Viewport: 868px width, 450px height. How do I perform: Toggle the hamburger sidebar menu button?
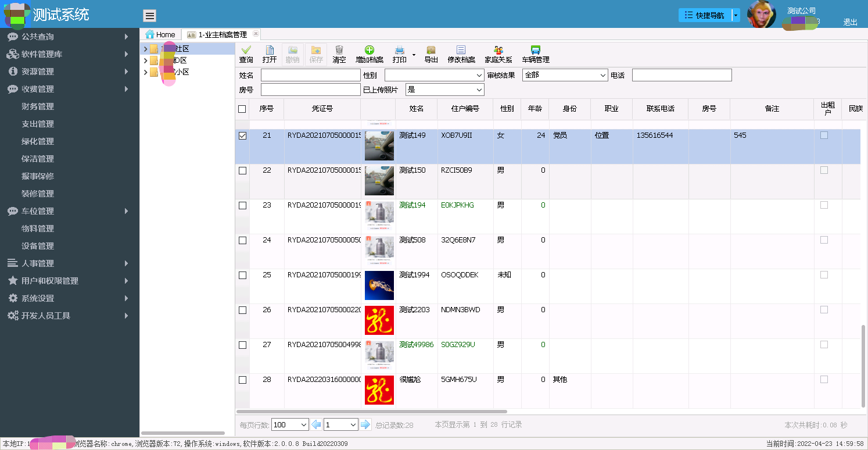pos(150,16)
